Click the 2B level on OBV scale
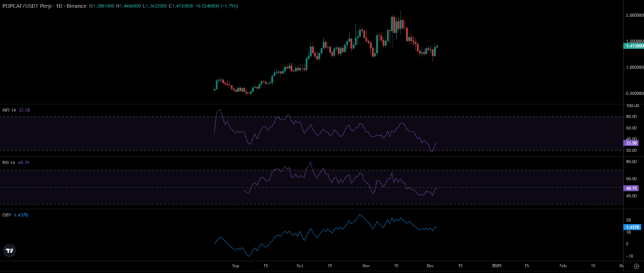This screenshot has height=273, width=644. pos(628,220)
